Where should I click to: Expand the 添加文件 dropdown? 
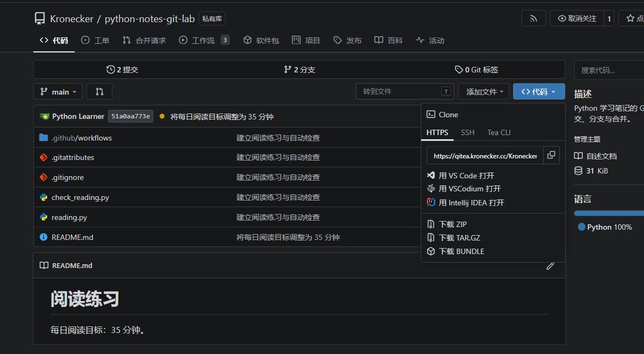point(483,91)
